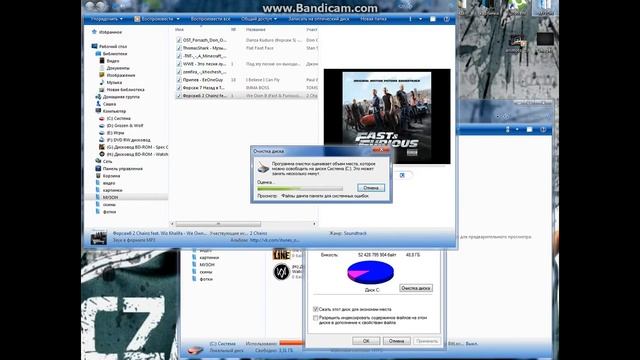Click the Сеть network icon
This screenshot has width=640, height=360.
coord(98,161)
